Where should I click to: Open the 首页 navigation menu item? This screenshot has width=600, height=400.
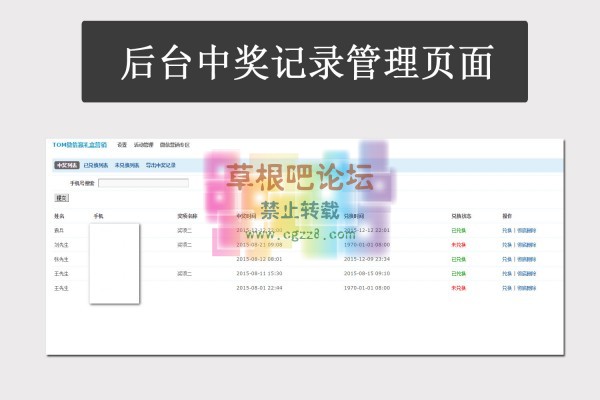[x=121, y=144]
